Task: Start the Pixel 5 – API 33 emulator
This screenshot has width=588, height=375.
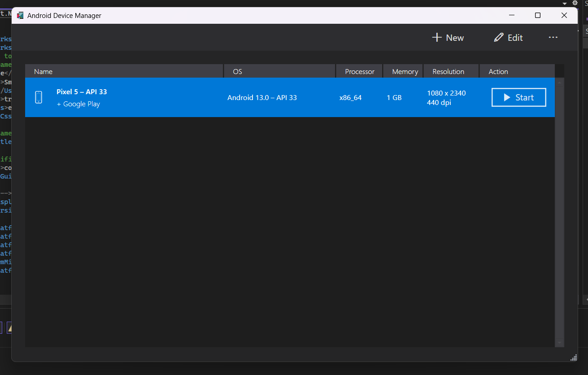Action: click(x=518, y=97)
